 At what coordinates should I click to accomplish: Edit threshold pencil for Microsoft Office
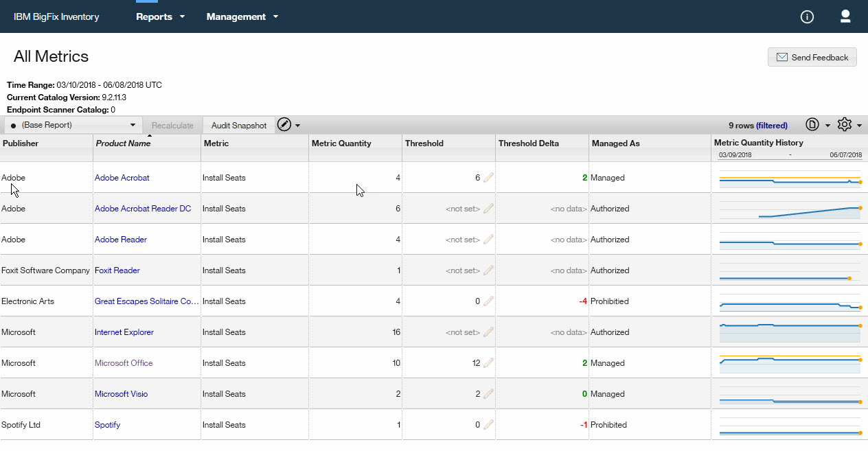pyautogui.click(x=488, y=363)
